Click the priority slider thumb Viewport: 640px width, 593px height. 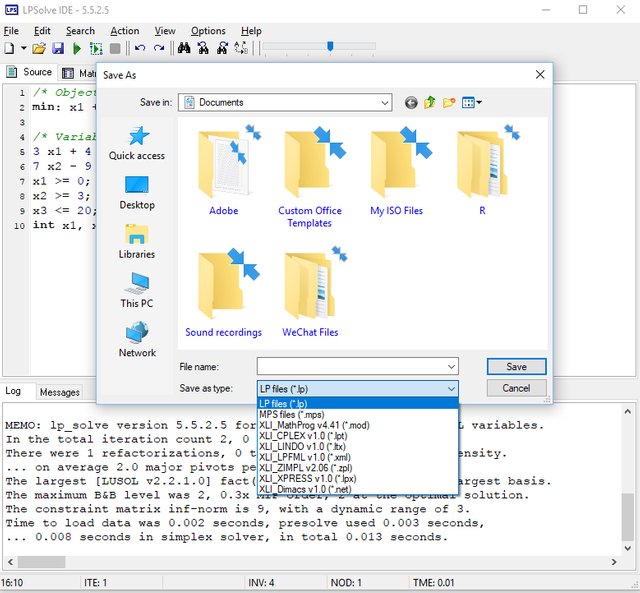click(330, 46)
